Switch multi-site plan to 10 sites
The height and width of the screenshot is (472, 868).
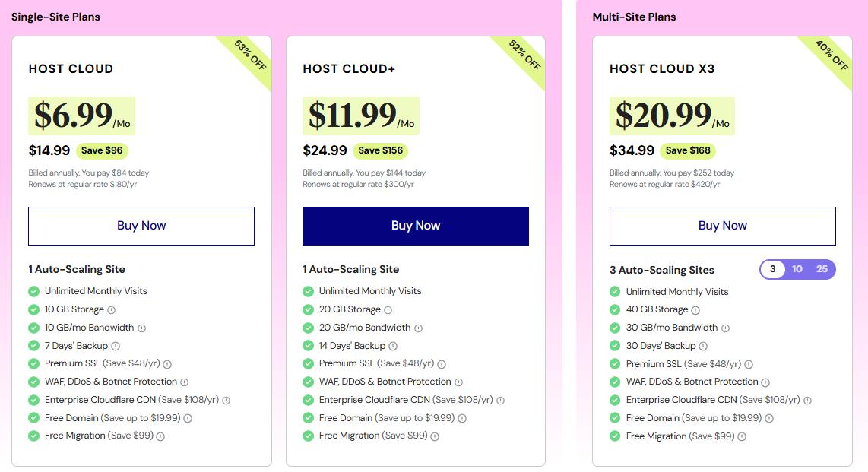click(797, 269)
